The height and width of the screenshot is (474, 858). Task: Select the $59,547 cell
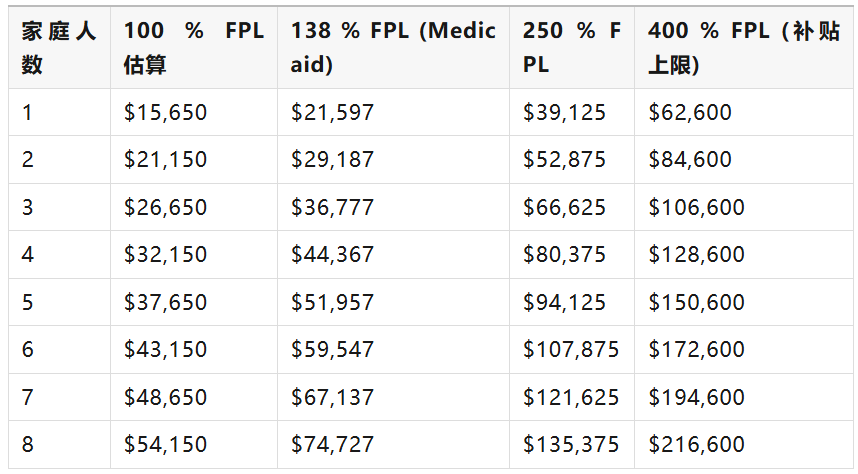click(x=332, y=350)
